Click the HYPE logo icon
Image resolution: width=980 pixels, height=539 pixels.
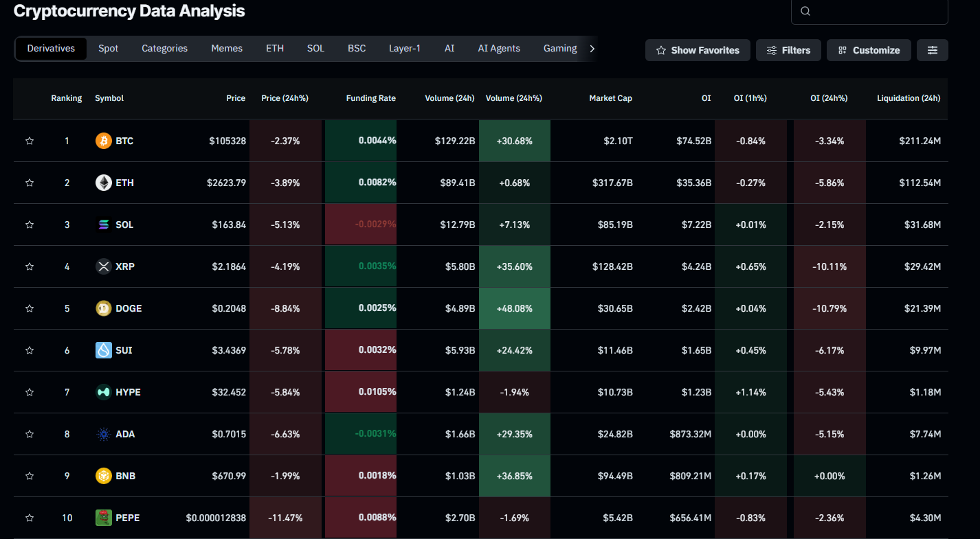point(104,392)
